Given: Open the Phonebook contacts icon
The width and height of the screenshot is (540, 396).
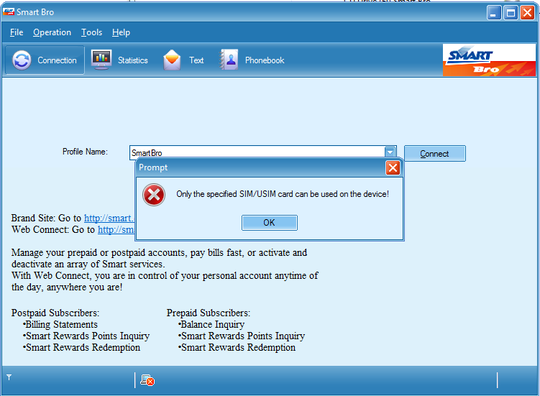Looking at the screenshot, I should pyautogui.click(x=229, y=60).
